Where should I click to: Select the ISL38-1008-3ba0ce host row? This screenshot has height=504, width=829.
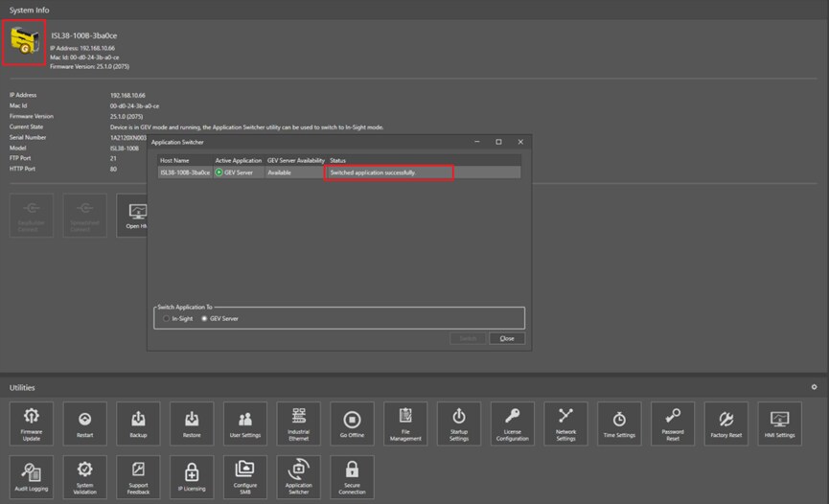185,172
